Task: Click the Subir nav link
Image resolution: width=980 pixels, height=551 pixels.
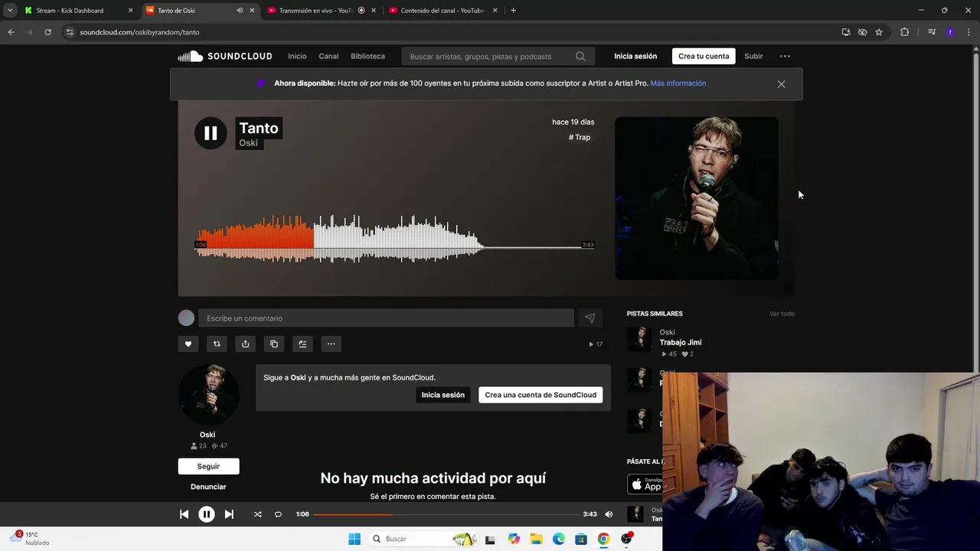Action: 753,56
